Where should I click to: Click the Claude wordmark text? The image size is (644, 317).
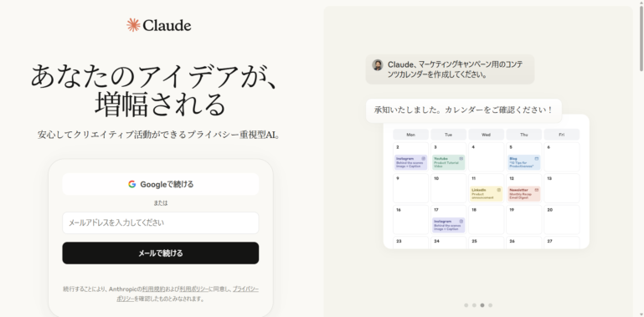pyautogui.click(x=167, y=25)
